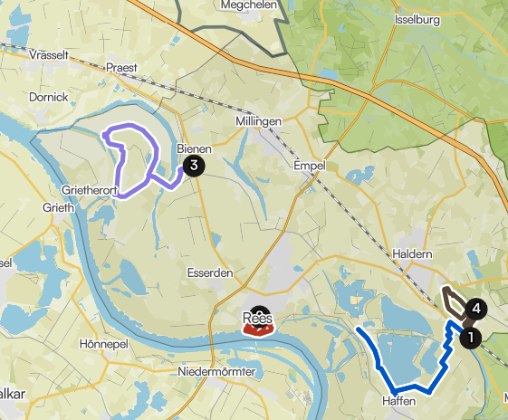Click the Hönnepel place label
Screen dimensions: 508x420
click(104, 344)
